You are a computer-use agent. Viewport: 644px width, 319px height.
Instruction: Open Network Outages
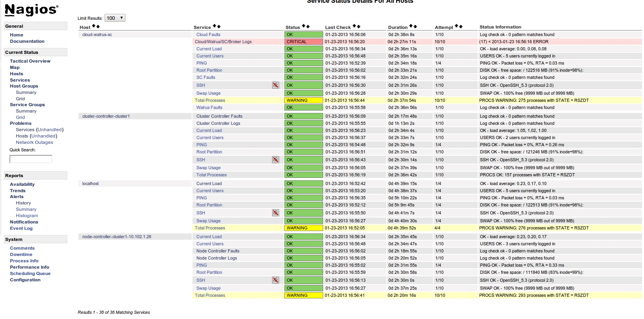pyautogui.click(x=34, y=142)
